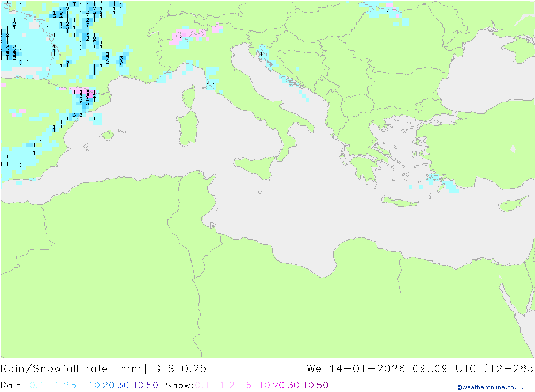Select the rain legend value 0.1

coord(36,385)
